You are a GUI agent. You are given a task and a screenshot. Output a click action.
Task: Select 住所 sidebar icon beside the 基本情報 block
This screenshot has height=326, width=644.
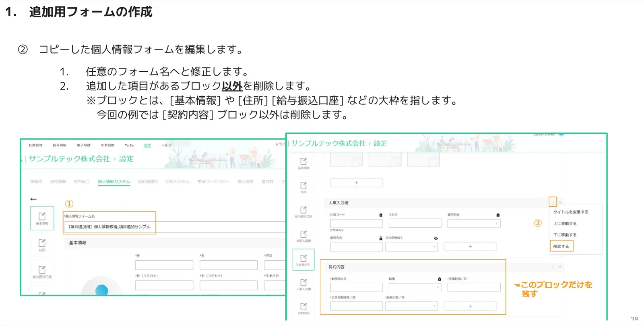pyautogui.click(x=42, y=245)
